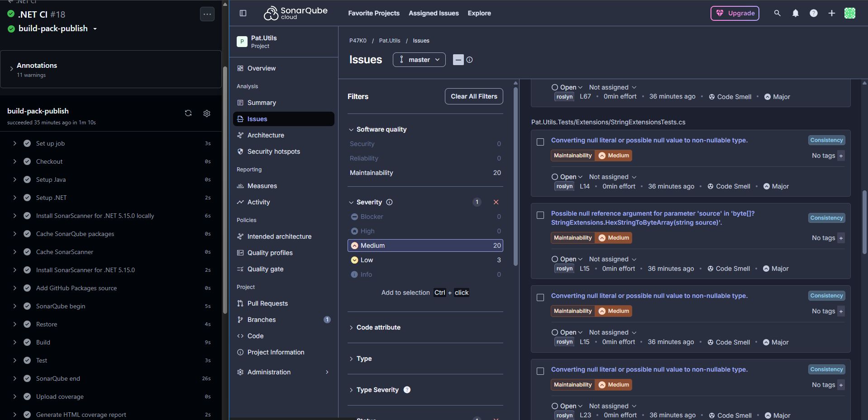Collapse the Software quality filter
The height and width of the screenshot is (420, 868).
pos(378,129)
